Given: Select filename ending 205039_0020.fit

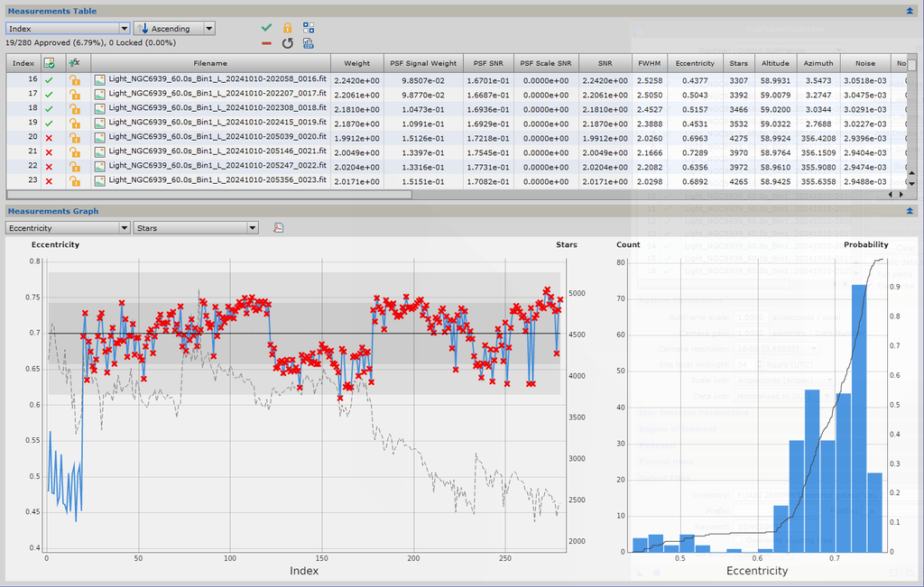Looking at the screenshot, I should click(217, 136).
